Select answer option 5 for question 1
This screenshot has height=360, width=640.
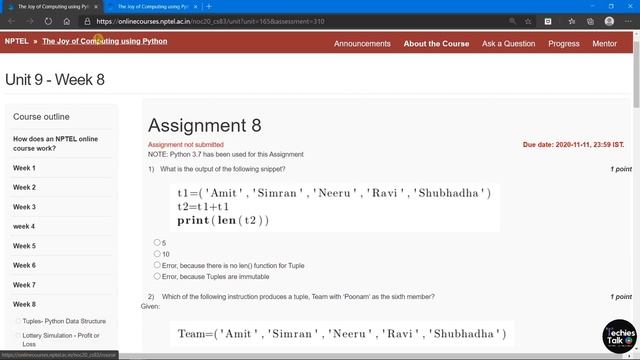click(x=157, y=242)
